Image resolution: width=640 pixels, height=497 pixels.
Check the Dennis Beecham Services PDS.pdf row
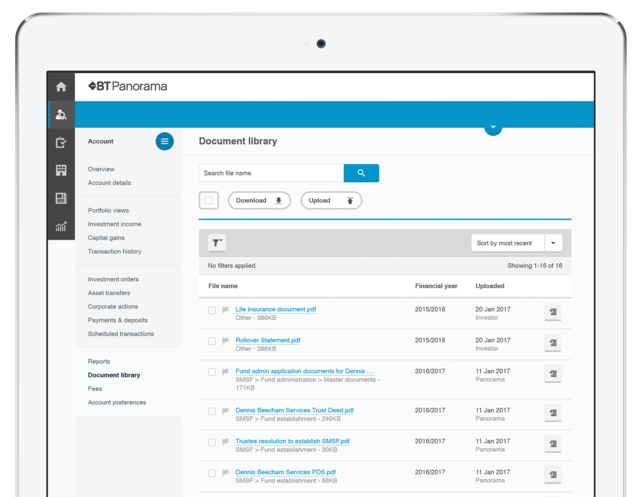tap(212, 473)
